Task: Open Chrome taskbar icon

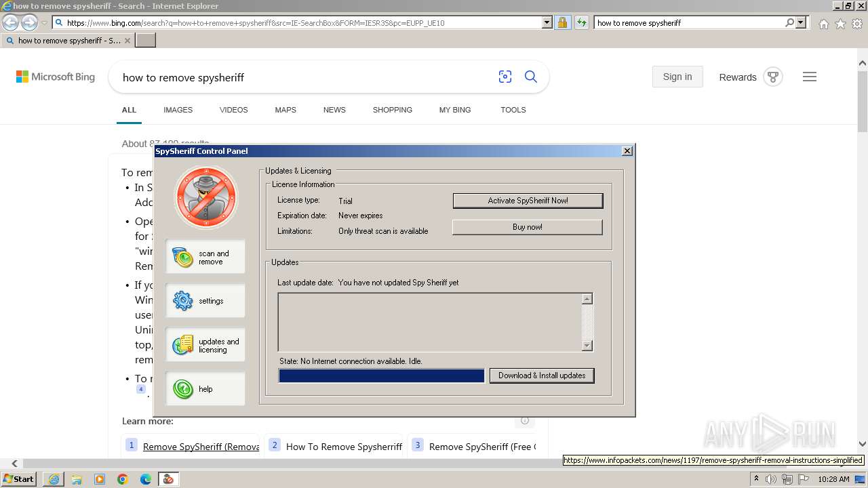Action: click(x=123, y=479)
